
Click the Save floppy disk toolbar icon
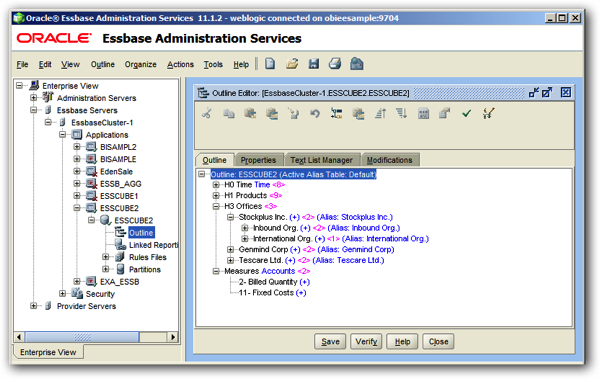pos(314,64)
